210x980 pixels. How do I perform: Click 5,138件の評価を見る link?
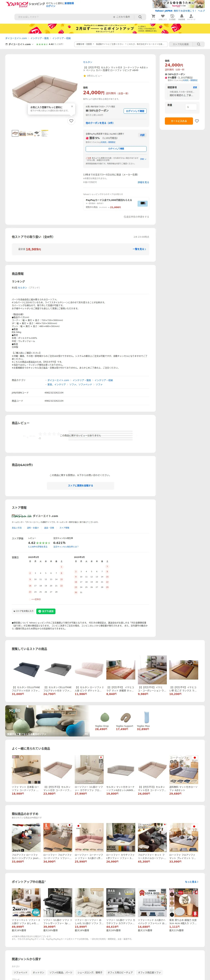tap(38, 547)
